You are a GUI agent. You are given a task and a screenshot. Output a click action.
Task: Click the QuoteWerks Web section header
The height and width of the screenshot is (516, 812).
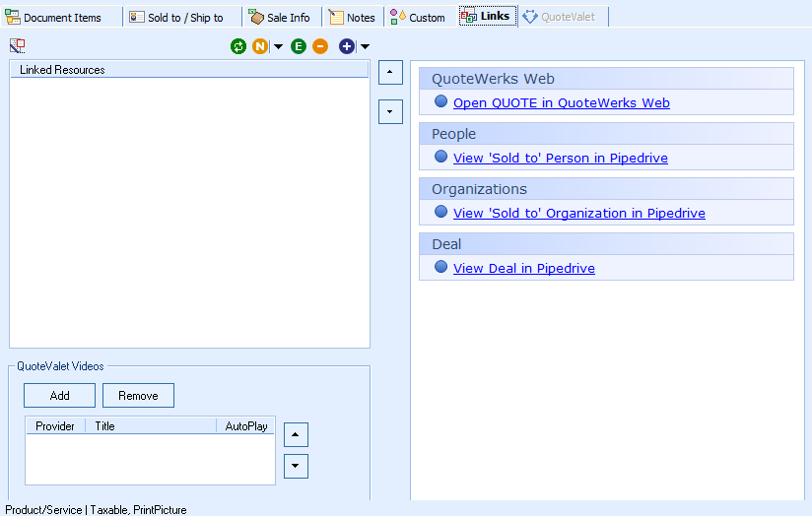point(606,79)
